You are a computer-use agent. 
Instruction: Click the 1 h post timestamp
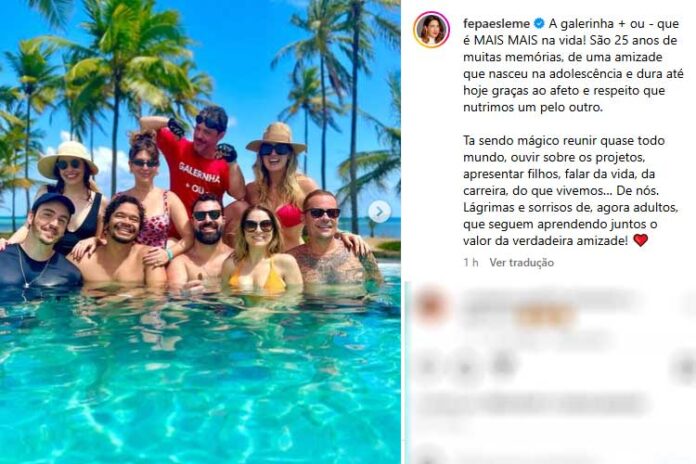point(471,262)
